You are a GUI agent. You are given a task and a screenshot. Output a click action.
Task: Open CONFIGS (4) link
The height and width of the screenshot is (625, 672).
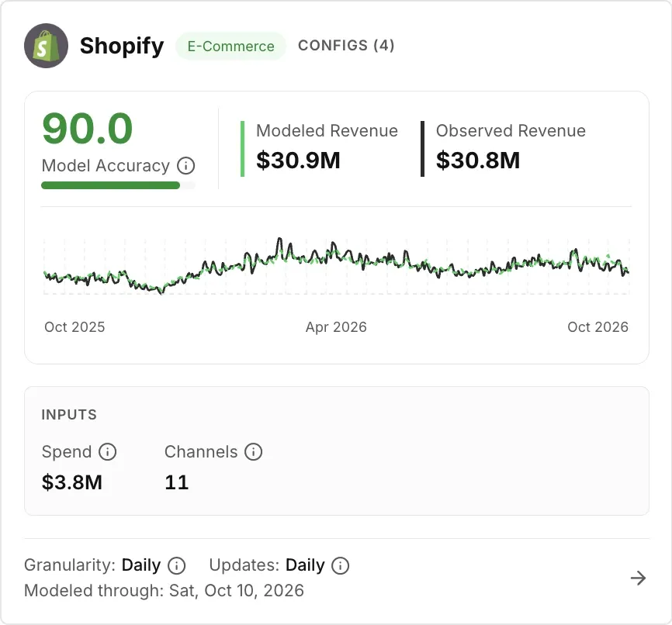point(346,45)
